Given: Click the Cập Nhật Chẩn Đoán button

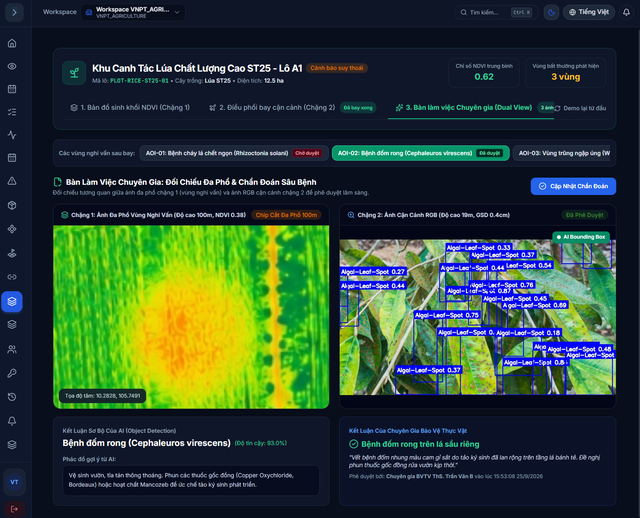Looking at the screenshot, I should click(573, 186).
